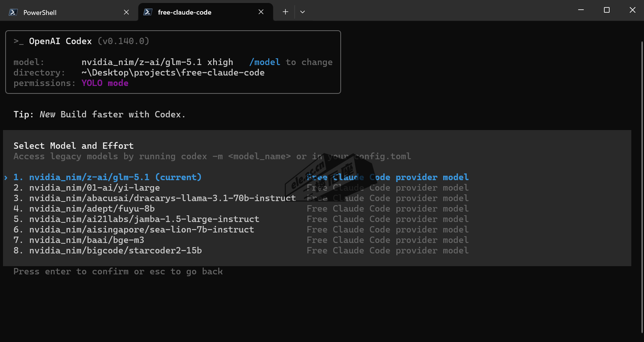
Task: Click 'Access legacy models' instruction line
Action: [212, 156]
